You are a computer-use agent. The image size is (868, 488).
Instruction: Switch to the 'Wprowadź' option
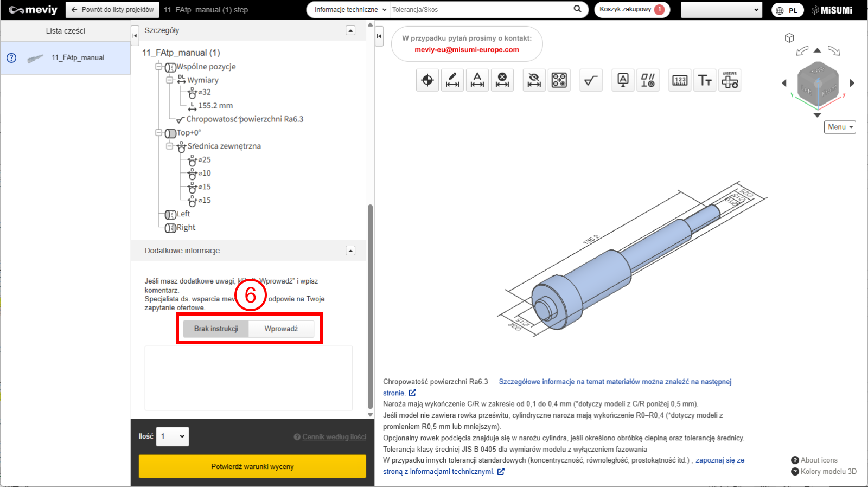(281, 329)
